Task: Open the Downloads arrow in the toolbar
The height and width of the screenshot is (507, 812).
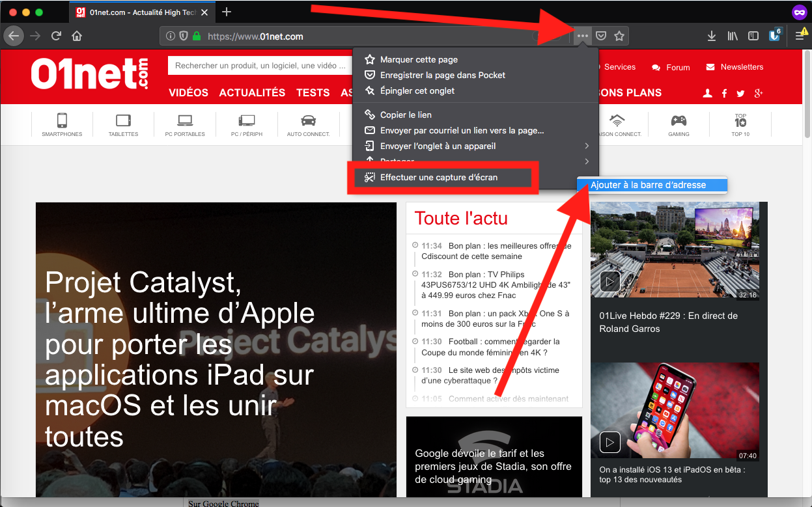Action: point(712,36)
